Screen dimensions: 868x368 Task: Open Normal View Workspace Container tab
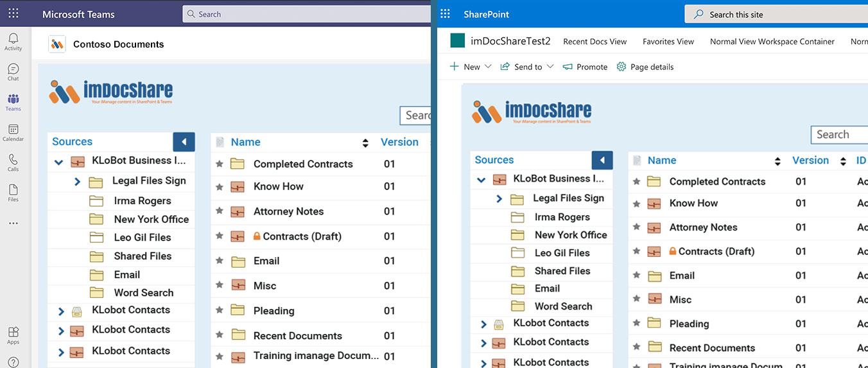(772, 41)
